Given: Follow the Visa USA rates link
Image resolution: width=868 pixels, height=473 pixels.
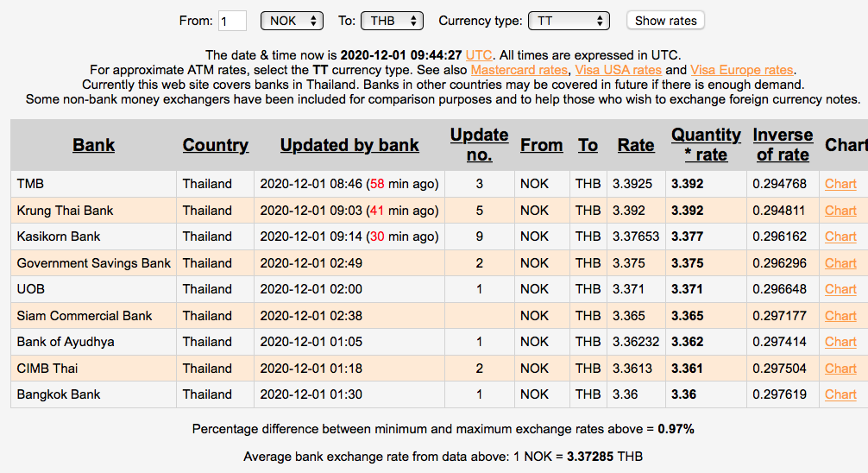Looking at the screenshot, I should [x=617, y=69].
